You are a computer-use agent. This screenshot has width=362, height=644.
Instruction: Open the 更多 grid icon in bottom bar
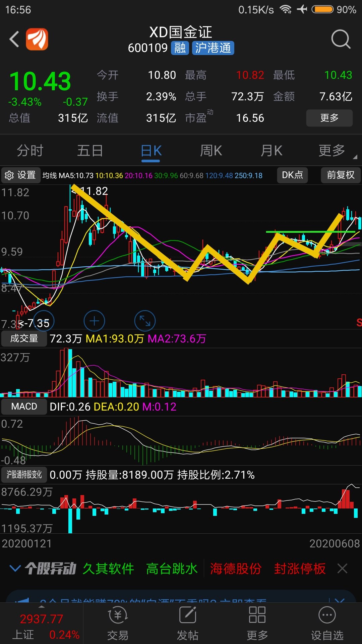257,624
